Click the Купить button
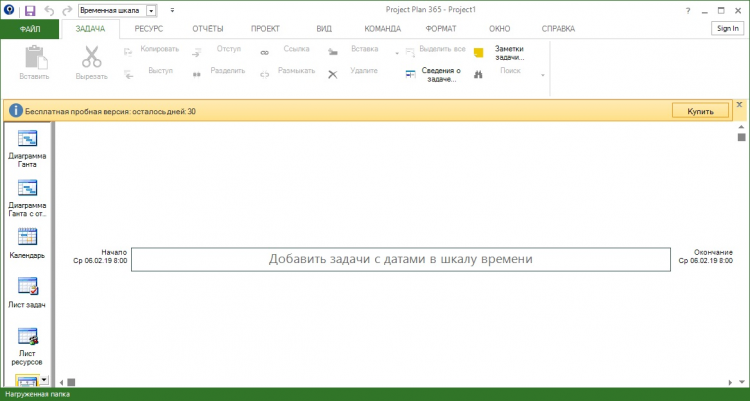 tap(700, 111)
